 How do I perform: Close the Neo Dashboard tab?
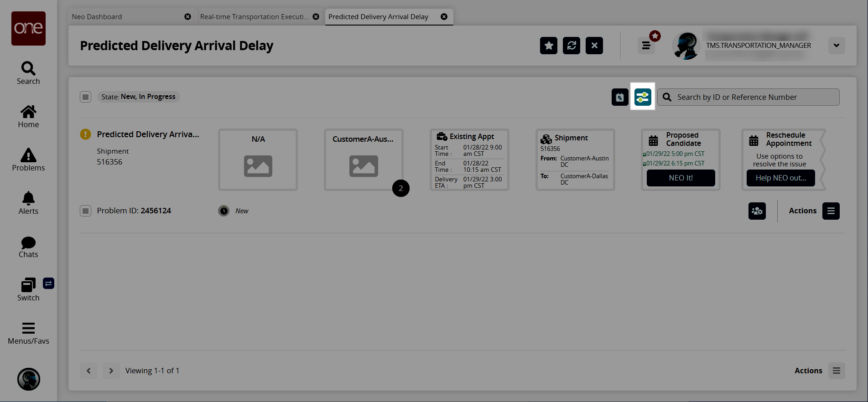coord(187,17)
